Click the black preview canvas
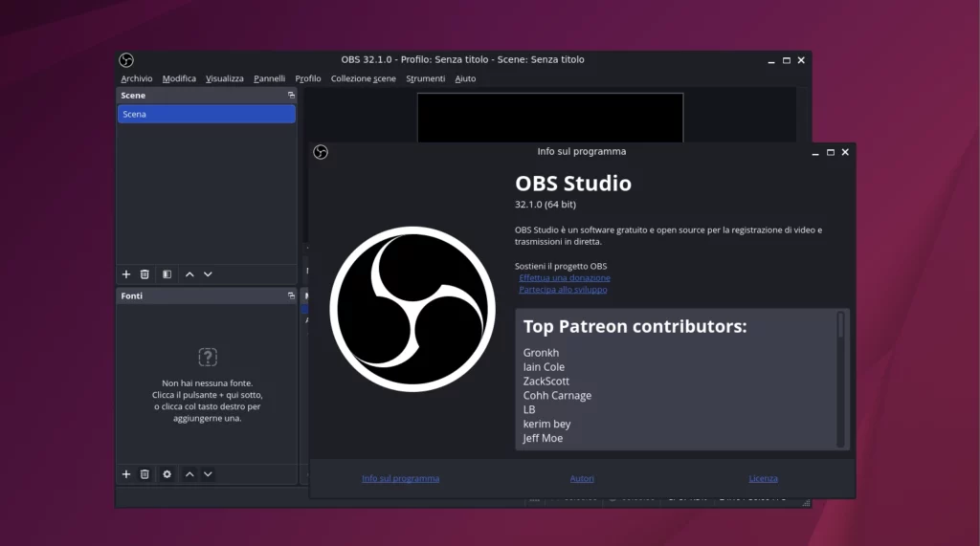 click(x=550, y=118)
